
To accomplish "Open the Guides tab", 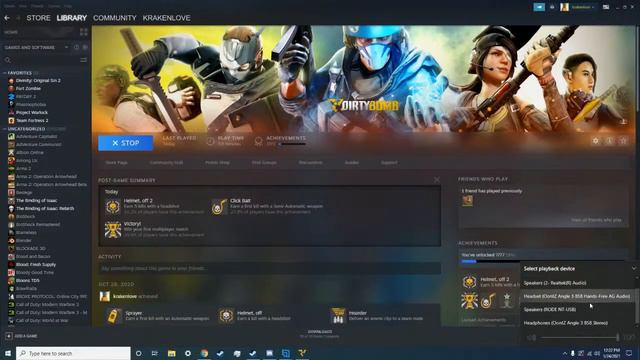I will (352, 162).
